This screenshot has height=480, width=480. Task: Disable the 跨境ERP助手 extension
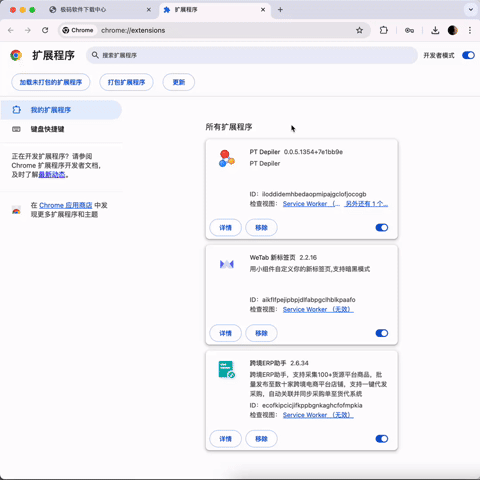pos(382,439)
